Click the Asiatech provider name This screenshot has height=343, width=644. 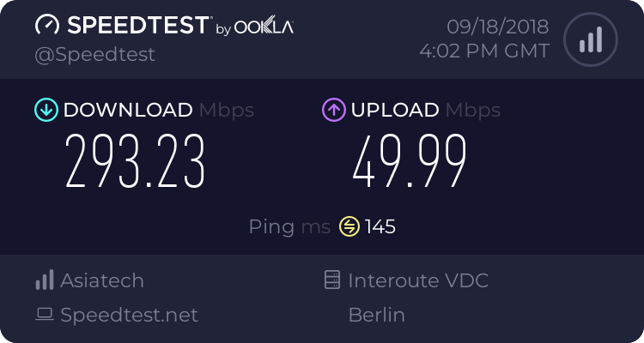coord(102,280)
